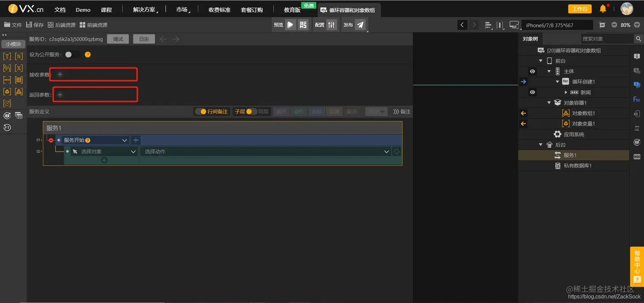Click the table module icon in left sidebar

19,115
